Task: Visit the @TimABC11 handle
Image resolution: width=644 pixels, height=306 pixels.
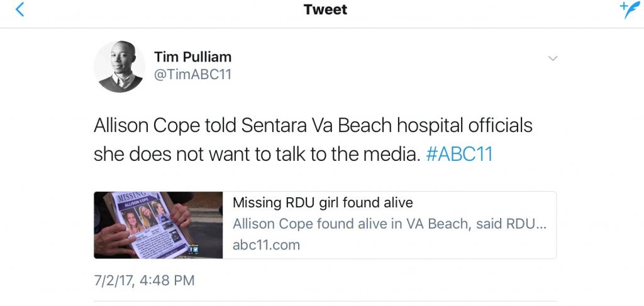Action: click(193, 74)
